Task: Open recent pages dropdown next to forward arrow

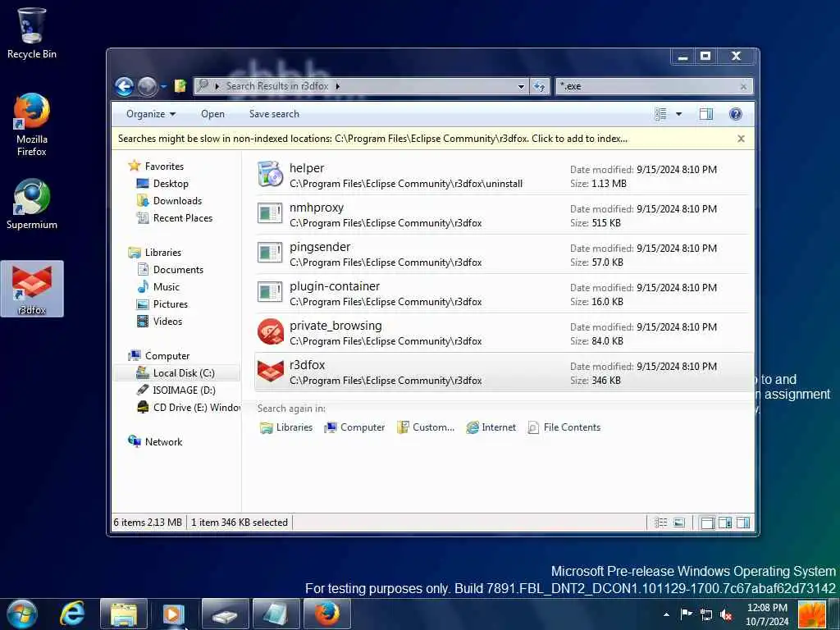Action: click(x=163, y=86)
